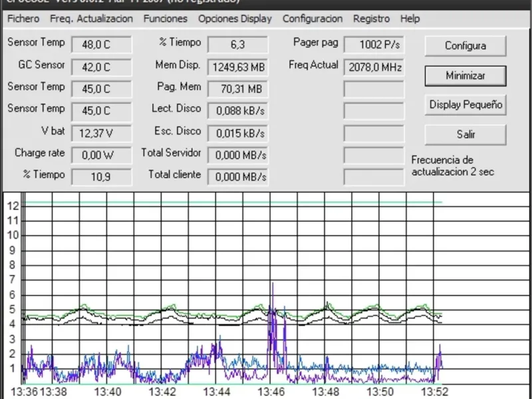Image resolution: width=532 pixels, height=399 pixels.
Task: Click the 12 value on graph Y axis
Action: click(x=13, y=206)
